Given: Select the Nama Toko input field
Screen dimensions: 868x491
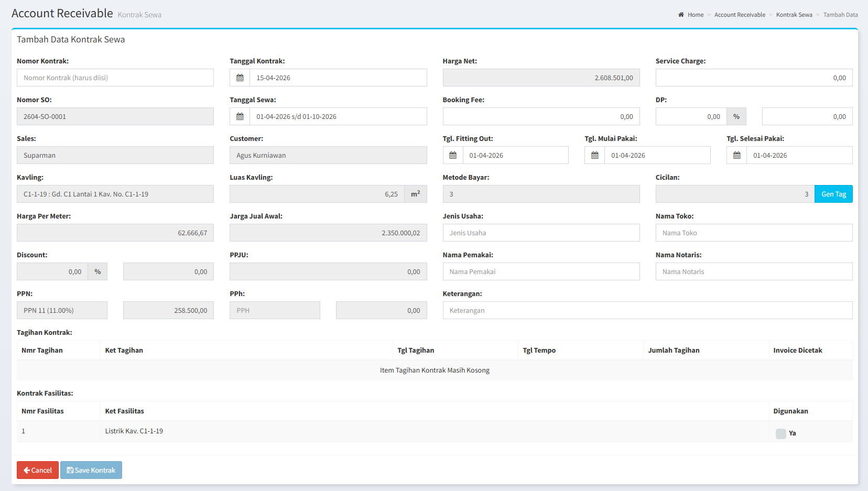Looking at the screenshot, I should (x=754, y=233).
